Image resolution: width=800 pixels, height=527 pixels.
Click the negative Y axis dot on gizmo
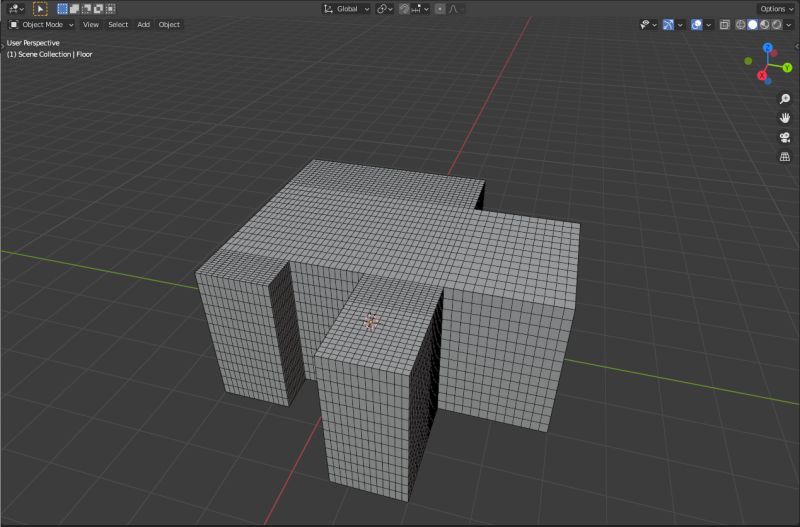coord(748,61)
